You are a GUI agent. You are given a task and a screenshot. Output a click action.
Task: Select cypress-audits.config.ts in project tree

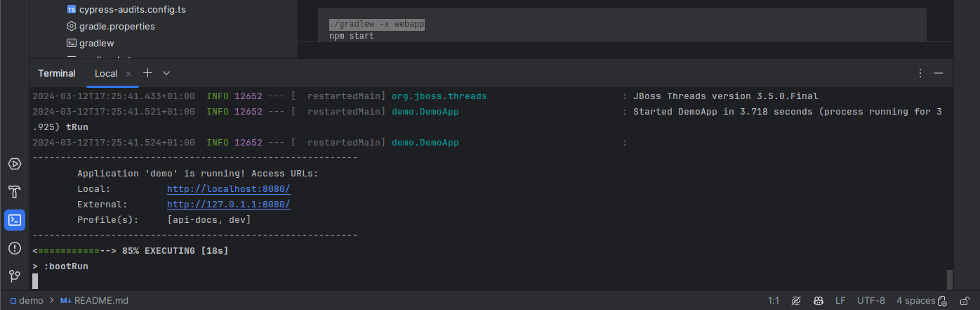click(x=133, y=10)
